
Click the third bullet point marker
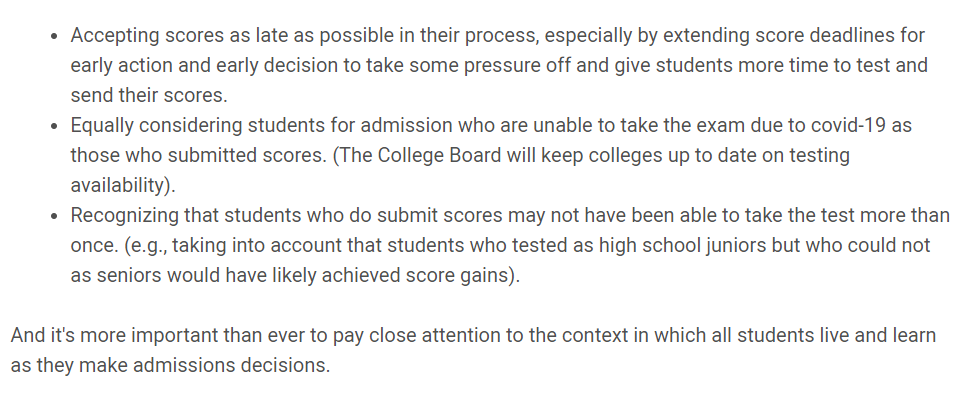56,216
